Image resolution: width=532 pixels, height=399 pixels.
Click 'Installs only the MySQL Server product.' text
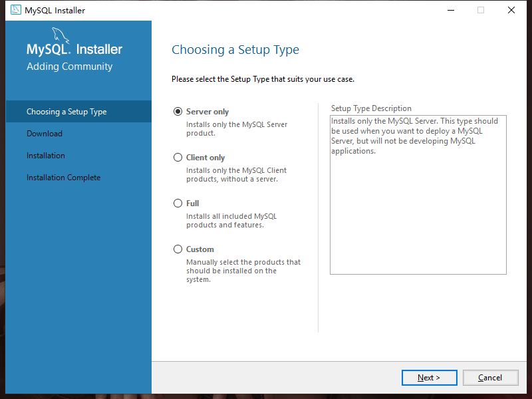(237, 129)
